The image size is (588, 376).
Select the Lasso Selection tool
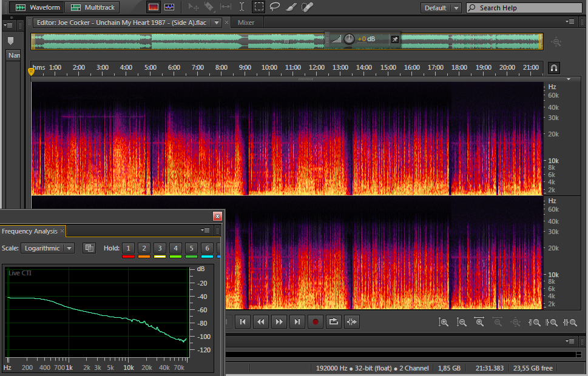tap(275, 7)
